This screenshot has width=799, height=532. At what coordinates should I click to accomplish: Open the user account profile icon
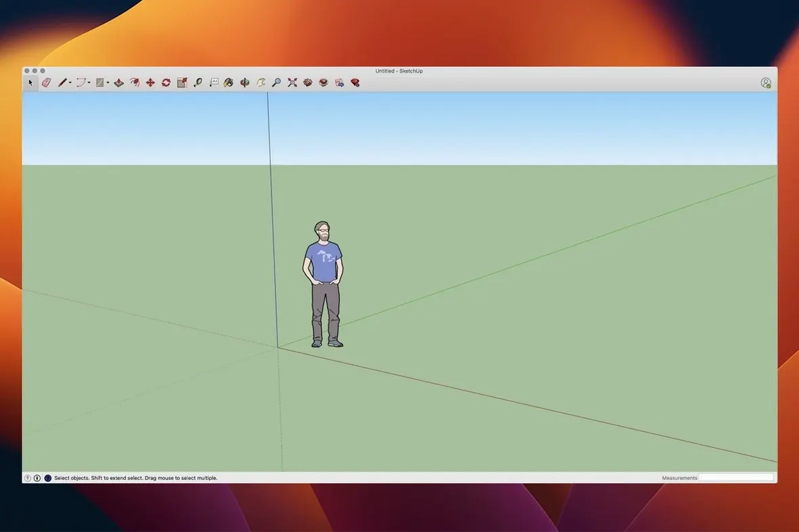point(765,83)
